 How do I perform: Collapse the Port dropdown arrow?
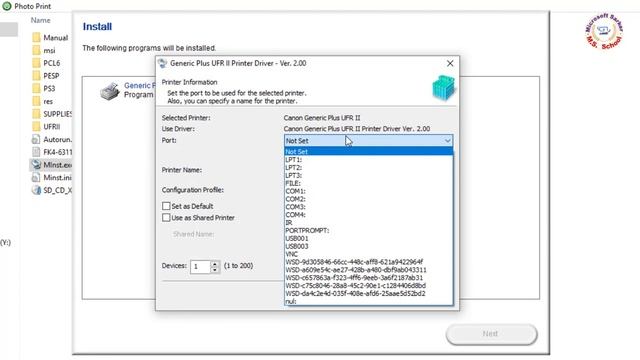click(x=448, y=140)
